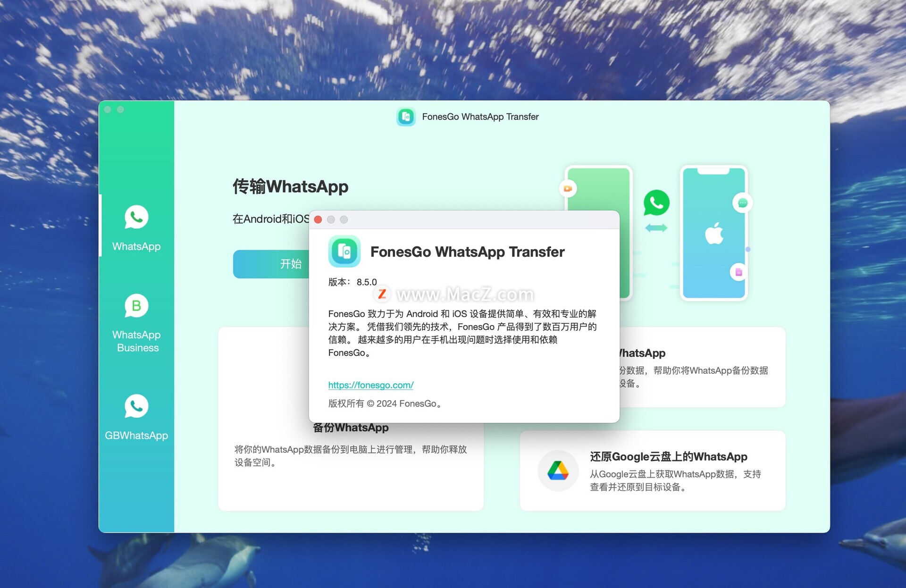
Task: Open the WhatsApp Business sidebar section
Action: click(x=136, y=323)
